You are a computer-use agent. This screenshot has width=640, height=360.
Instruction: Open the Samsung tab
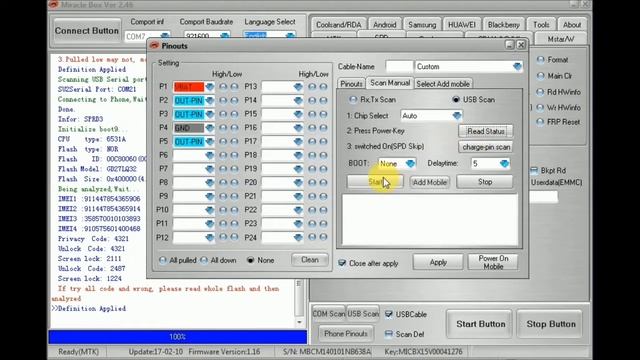click(x=422, y=25)
